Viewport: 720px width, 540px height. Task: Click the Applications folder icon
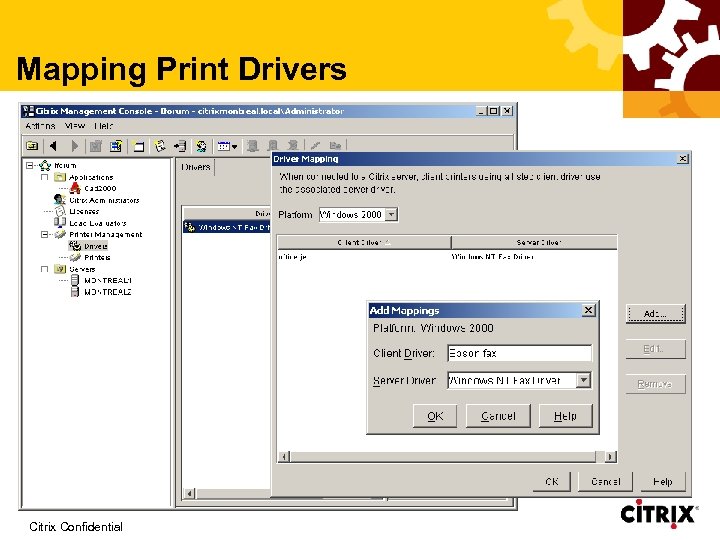(60, 177)
